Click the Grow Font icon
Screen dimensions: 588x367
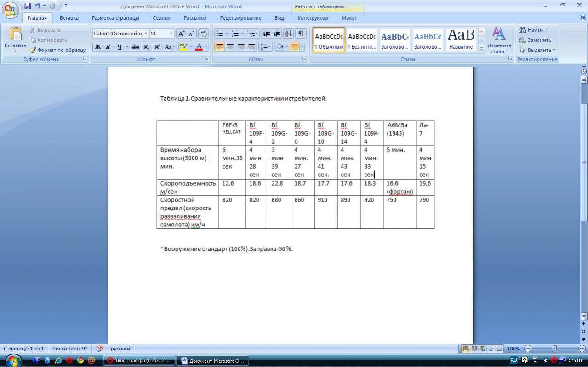(x=181, y=34)
